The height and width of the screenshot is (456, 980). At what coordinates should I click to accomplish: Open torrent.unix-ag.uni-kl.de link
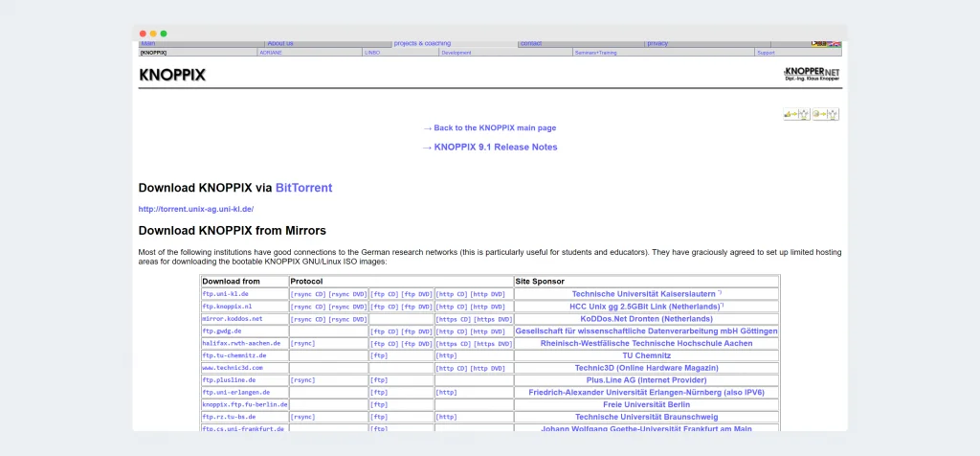click(x=196, y=209)
